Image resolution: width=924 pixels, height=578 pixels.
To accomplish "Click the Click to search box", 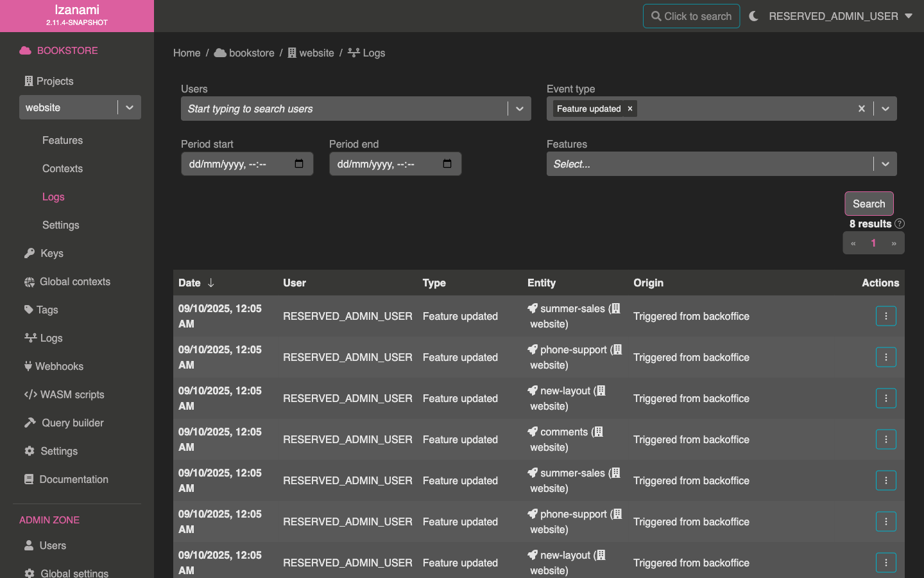I will (x=691, y=16).
